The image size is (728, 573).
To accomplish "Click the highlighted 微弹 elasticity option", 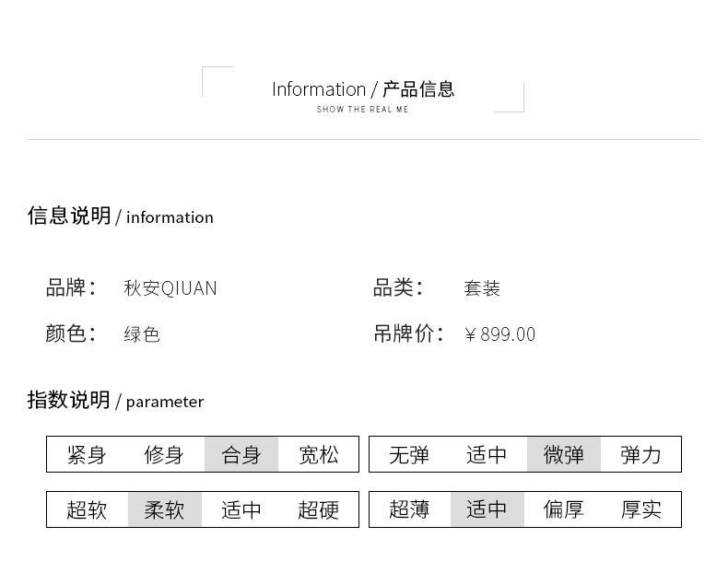I will pos(564,454).
